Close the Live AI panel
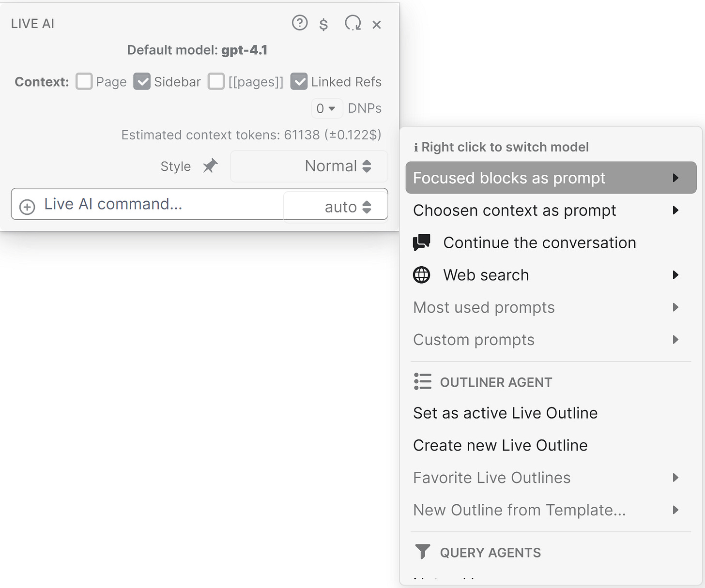705x588 pixels. [377, 25]
